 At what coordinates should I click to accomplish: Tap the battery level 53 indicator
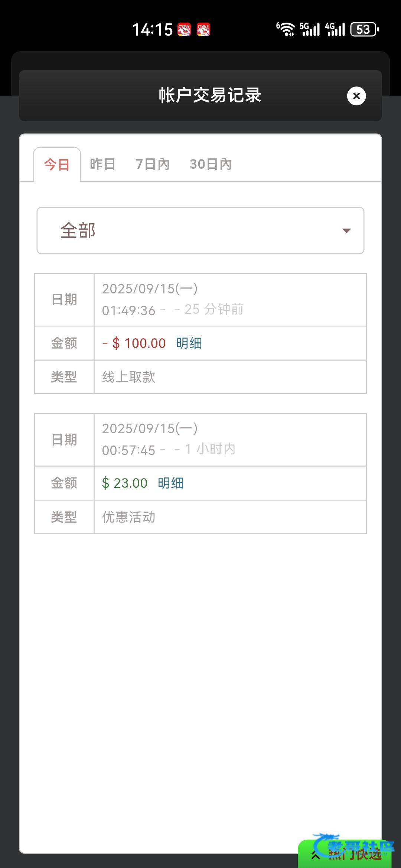point(364,29)
